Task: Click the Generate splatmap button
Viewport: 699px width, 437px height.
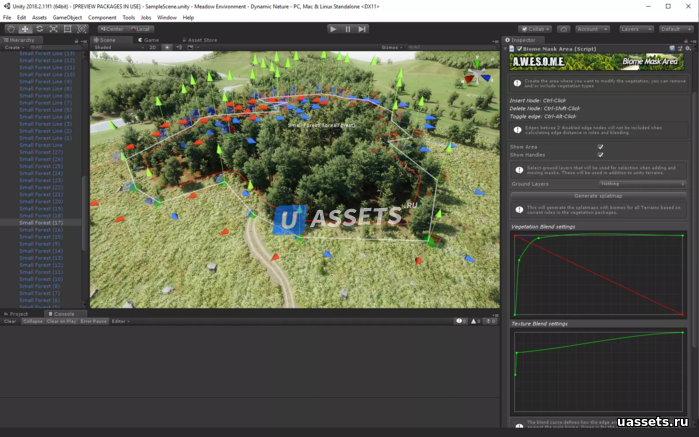Action: click(x=598, y=196)
